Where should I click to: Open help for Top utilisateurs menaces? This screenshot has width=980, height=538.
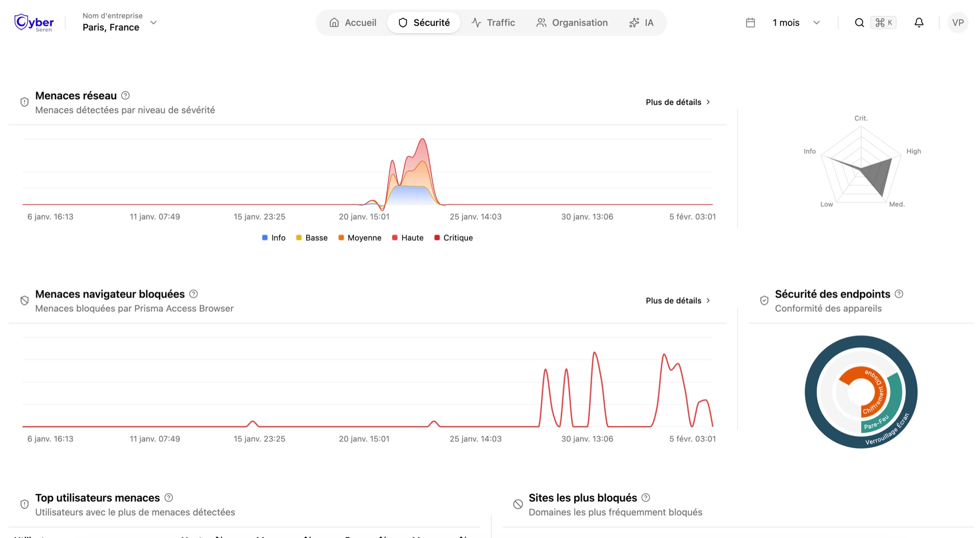pos(169,497)
